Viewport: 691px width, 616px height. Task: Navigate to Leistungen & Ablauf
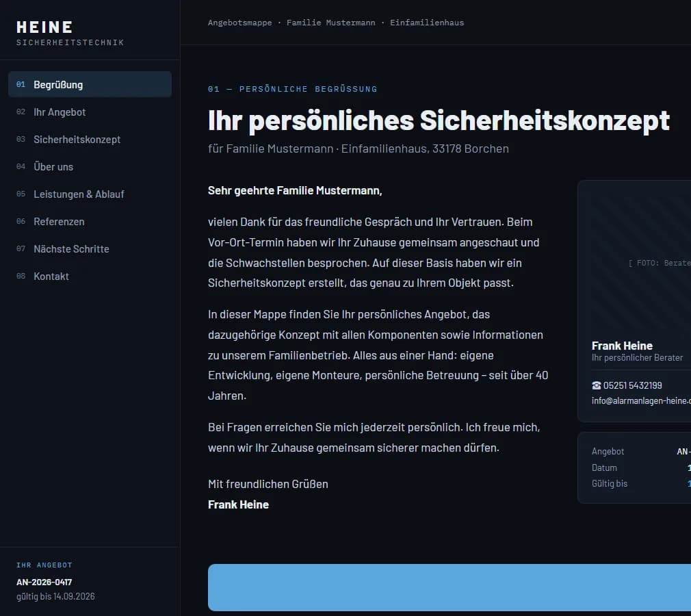click(90, 194)
